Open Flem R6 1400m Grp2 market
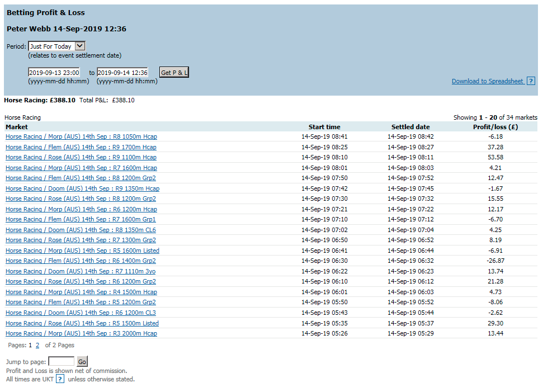This screenshot has width=543, height=392. (x=81, y=261)
